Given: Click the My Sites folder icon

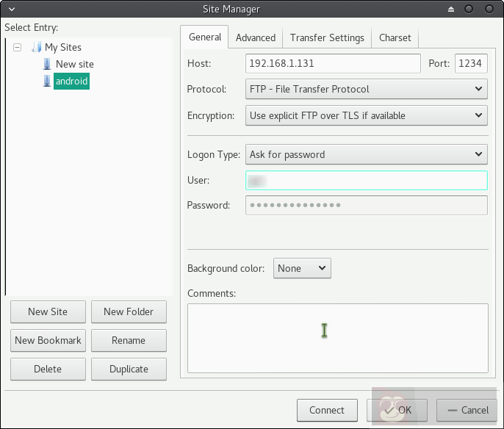Looking at the screenshot, I should coord(36,47).
